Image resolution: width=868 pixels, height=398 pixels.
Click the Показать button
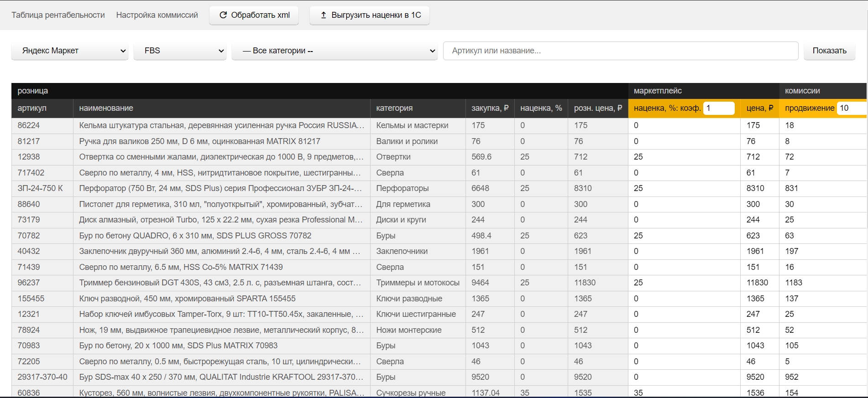[x=829, y=51]
